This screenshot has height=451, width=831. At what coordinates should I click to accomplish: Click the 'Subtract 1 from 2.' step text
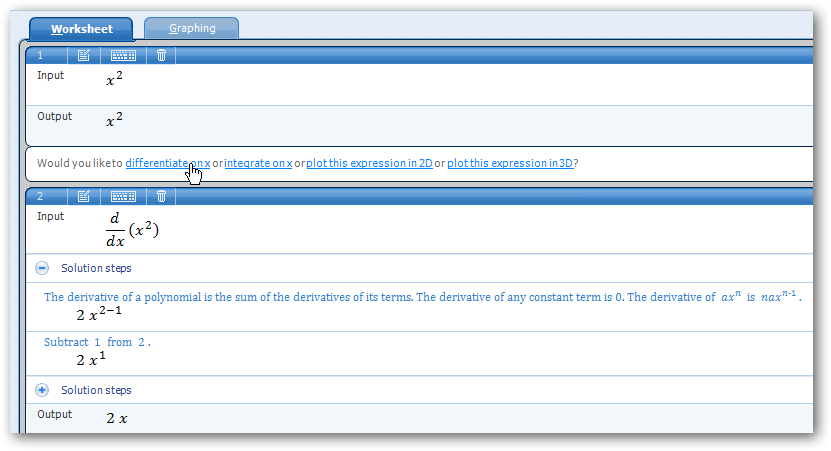click(97, 342)
